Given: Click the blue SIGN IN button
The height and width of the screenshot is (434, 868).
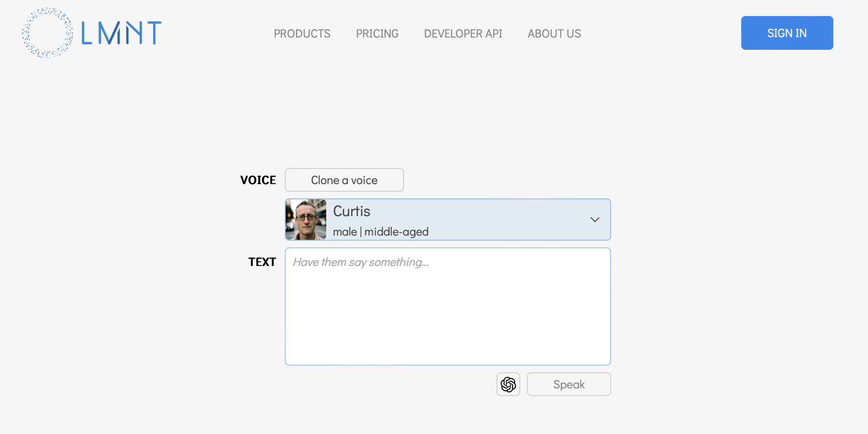Looking at the screenshot, I should point(787,33).
